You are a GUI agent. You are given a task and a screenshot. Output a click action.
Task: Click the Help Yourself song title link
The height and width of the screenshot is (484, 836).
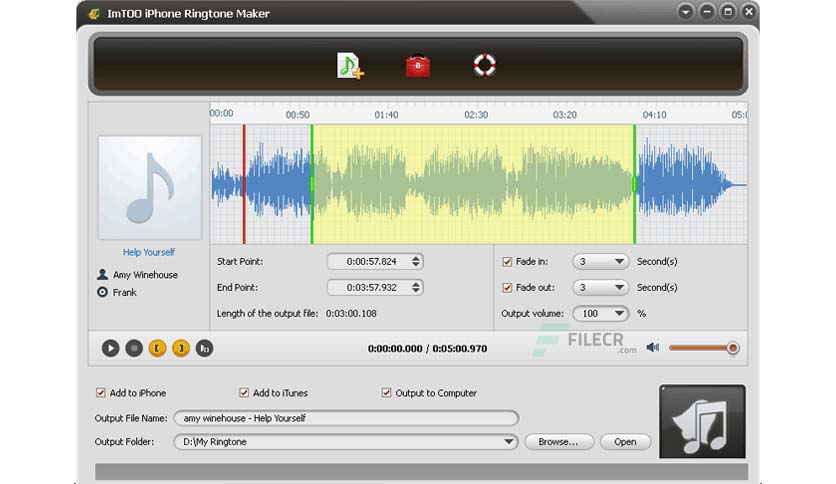[149, 252]
